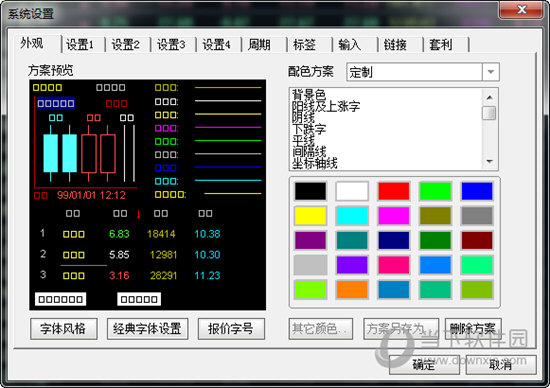This screenshot has width=550, height=388.
Task: Pick the bright green color swatch
Action: [435, 191]
